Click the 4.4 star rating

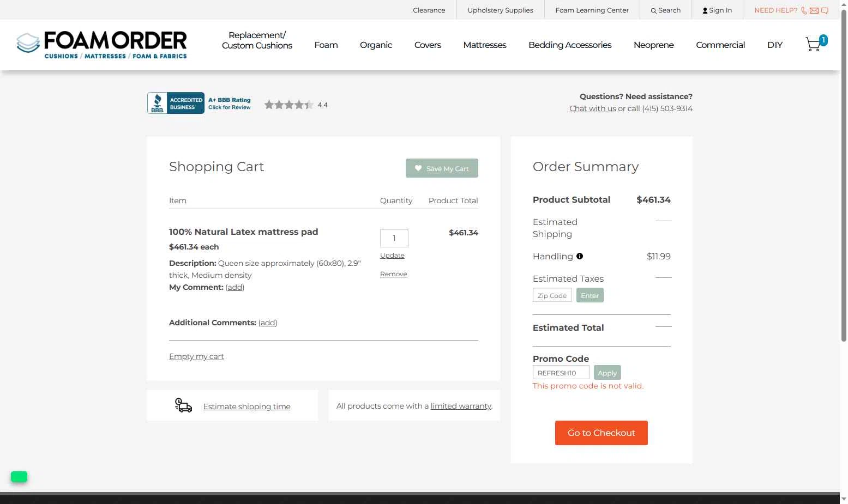(x=296, y=105)
